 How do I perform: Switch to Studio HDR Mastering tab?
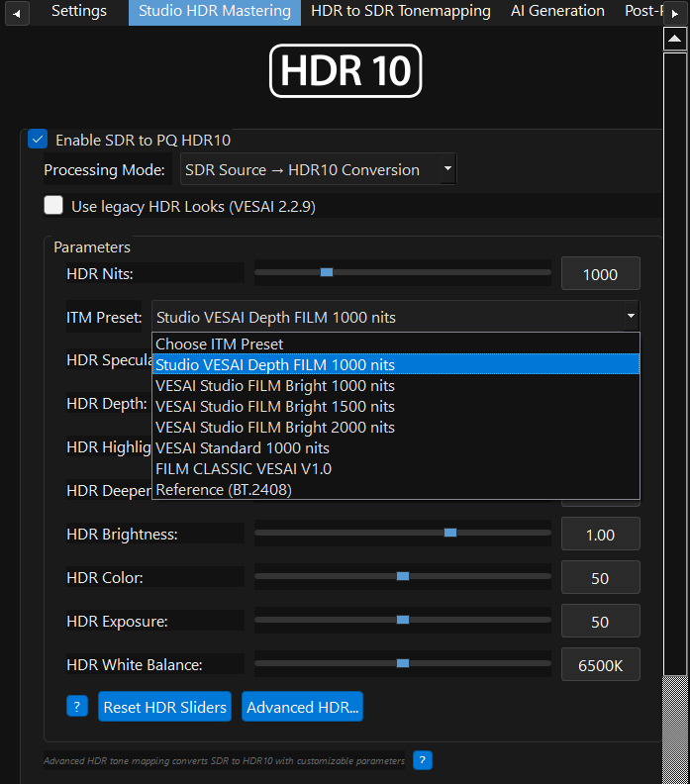coord(215,12)
